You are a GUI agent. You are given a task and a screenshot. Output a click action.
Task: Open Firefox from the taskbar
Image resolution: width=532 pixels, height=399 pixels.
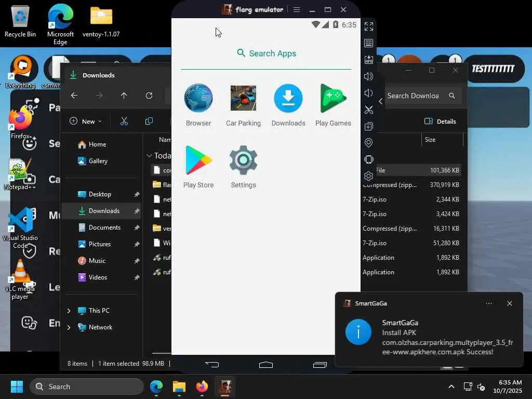pos(202,387)
